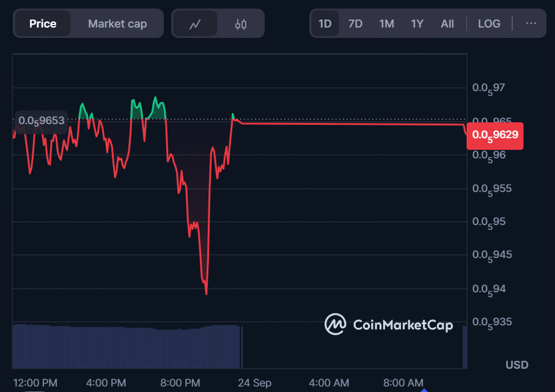The width and height of the screenshot is (555, 392).
Task: Set time range to 7D
Action: [355, 24]
